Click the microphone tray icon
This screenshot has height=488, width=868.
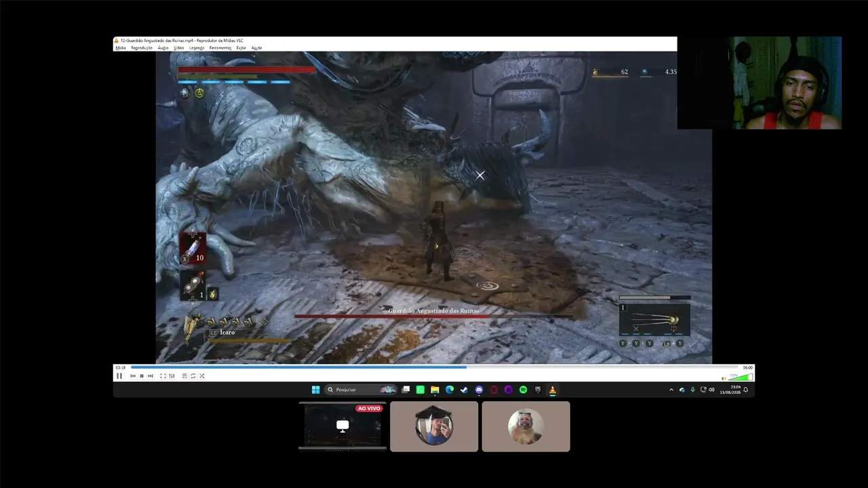click(692, 390)
